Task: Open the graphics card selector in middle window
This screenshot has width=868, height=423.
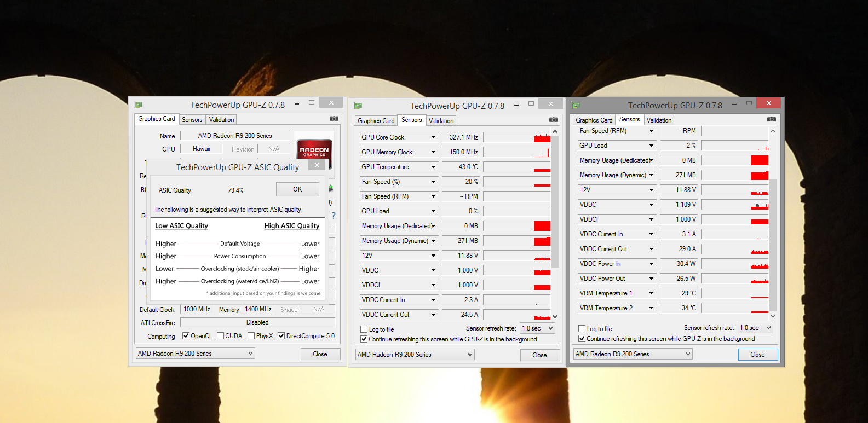Action: 415,355
